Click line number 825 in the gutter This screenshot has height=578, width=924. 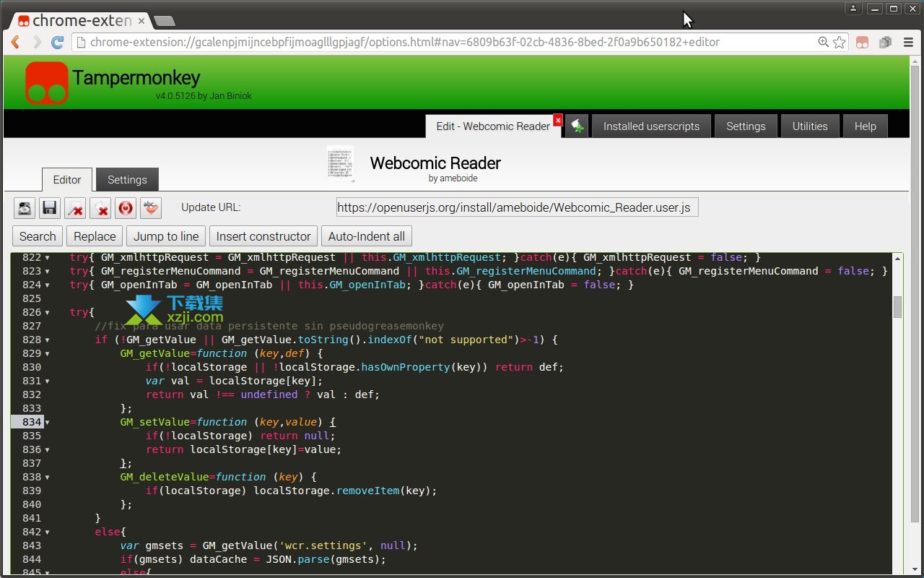[31, 298]
